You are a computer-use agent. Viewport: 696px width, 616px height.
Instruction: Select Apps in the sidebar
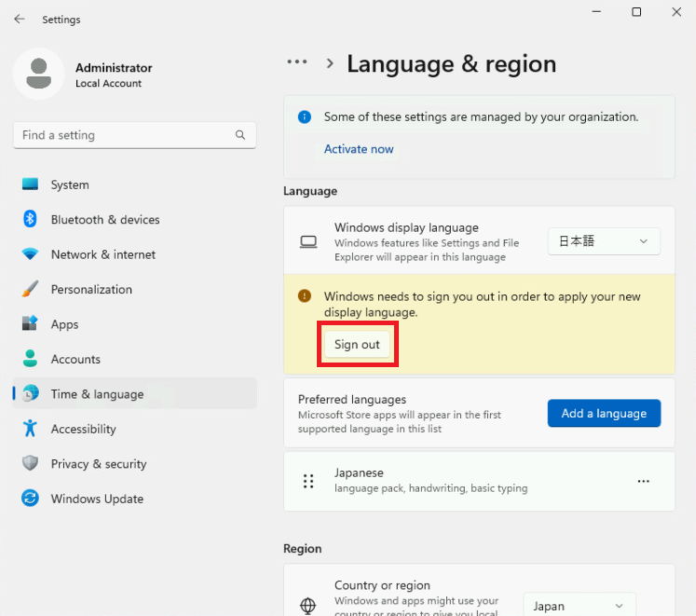tap(135, 323)
